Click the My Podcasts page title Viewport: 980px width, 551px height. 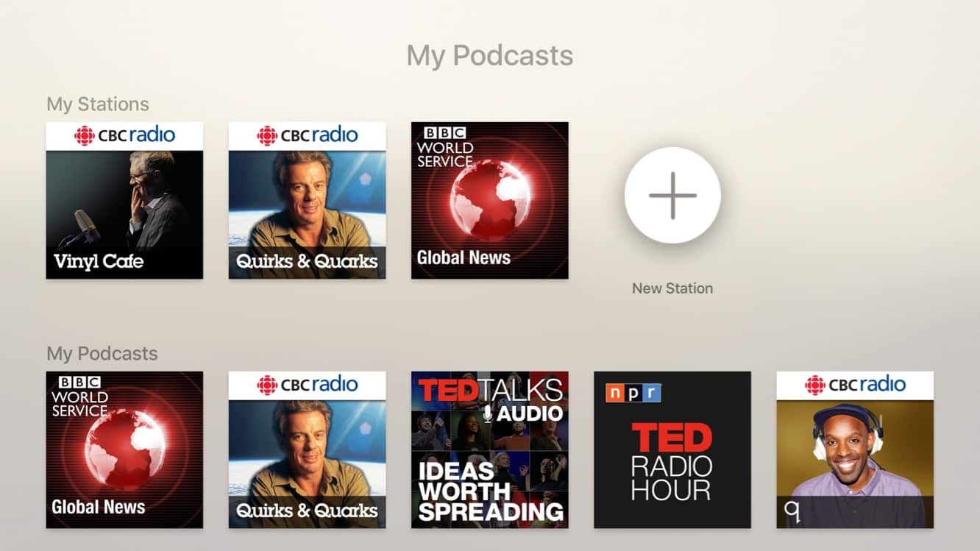tap(490, 56)
